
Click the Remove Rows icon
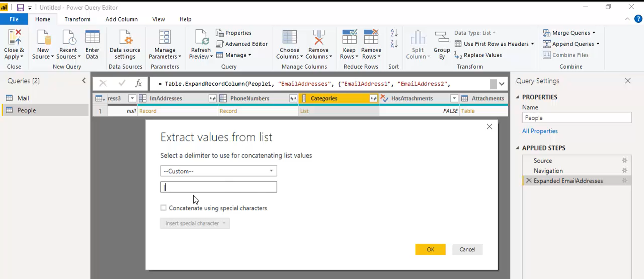click(x=371, y=38)
